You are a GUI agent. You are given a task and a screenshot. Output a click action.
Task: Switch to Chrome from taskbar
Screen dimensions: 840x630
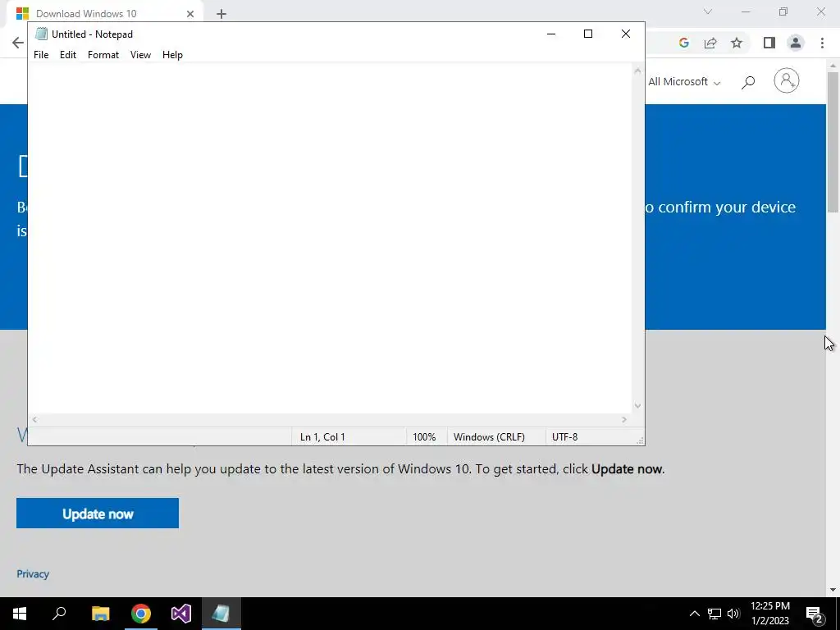(141, 614)
